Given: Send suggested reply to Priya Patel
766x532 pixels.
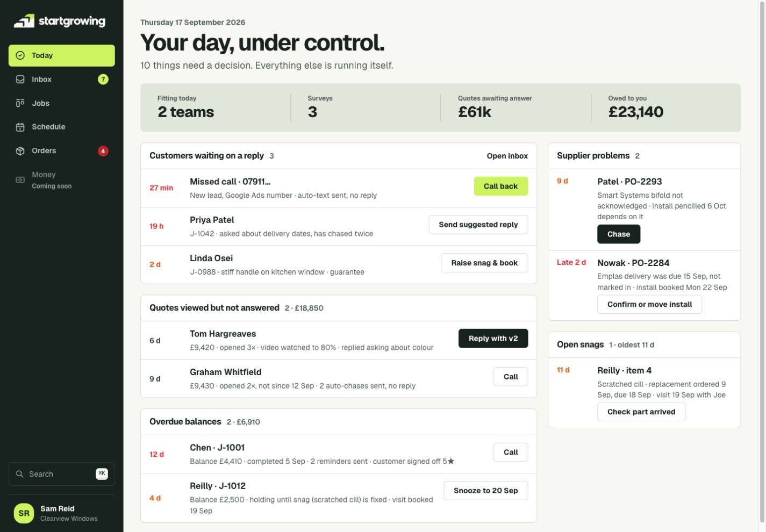Looking at the screenshot, I should 478,225.
